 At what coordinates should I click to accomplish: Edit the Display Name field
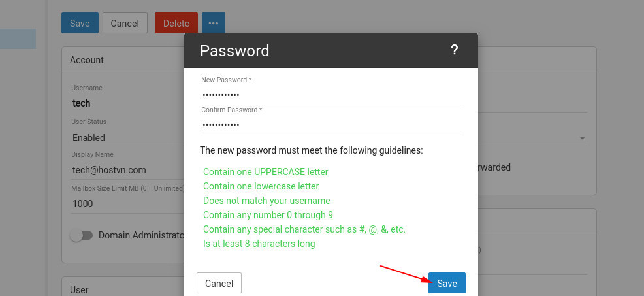click(x=127, y=170)
